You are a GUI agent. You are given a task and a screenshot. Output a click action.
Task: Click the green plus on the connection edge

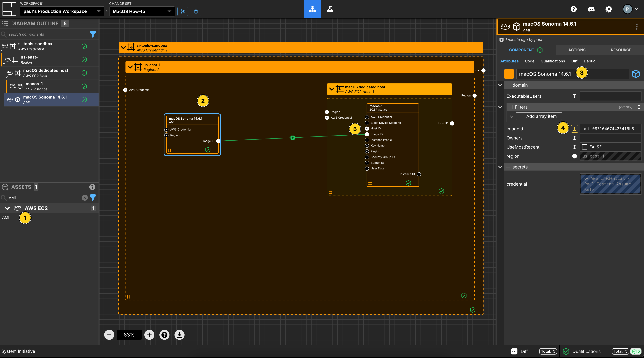[x=292, y=138]
